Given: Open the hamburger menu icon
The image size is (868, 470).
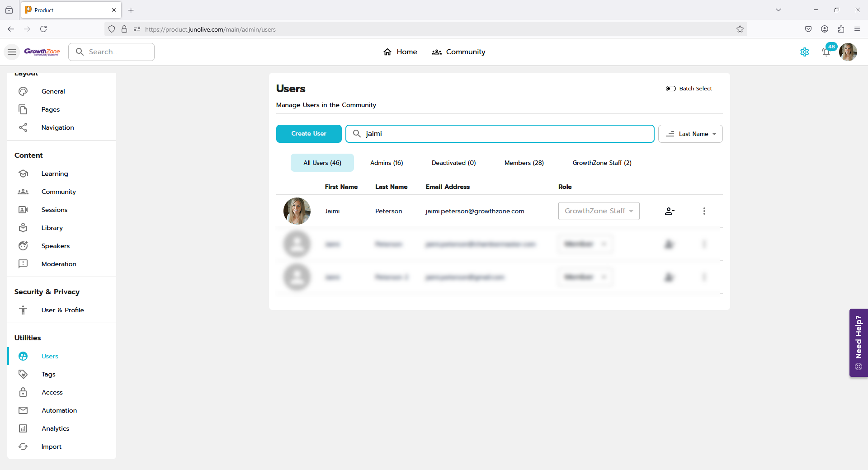Looking at the screenshot, I should click(x=12, y=52).
